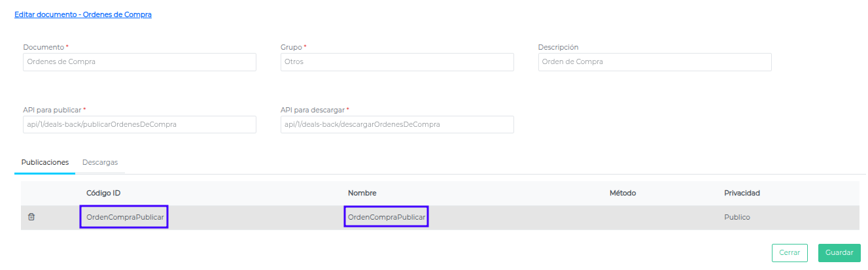Viewport: 868px width, 270px height.
Task: Click the Privacidad column header
Action: pyautogui.click(x=742, y=193)
